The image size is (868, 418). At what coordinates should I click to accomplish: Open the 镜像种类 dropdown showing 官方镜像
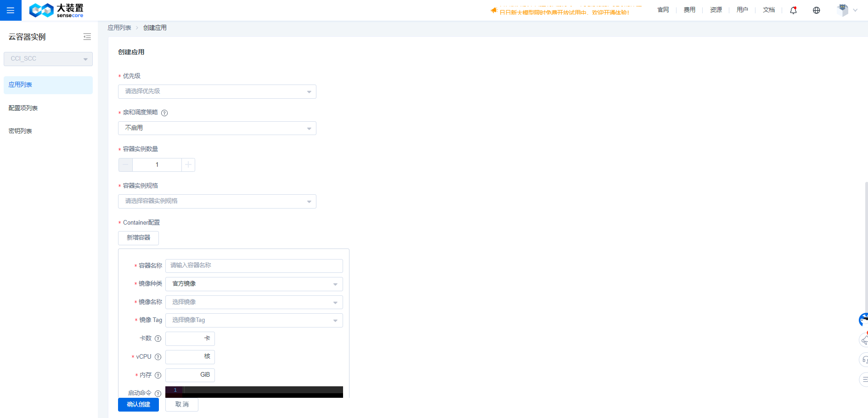(x=254, y=284)
